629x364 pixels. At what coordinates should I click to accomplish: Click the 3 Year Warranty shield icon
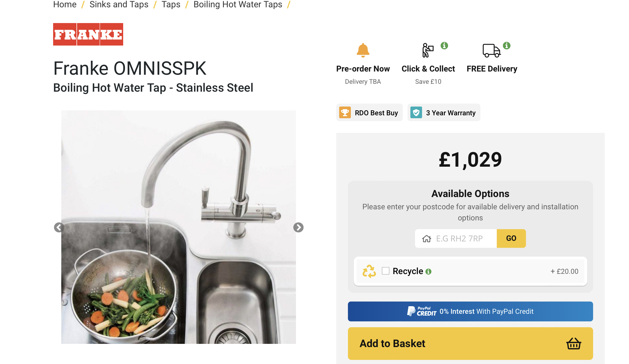(x=416, y=113)
